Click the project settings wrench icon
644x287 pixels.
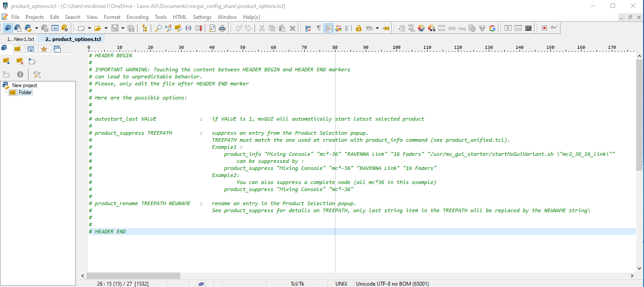(37, 74)
